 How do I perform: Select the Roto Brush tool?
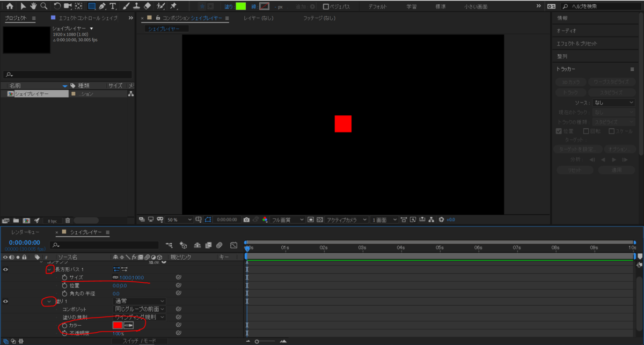pyautogui.click(x=160, y=6)
